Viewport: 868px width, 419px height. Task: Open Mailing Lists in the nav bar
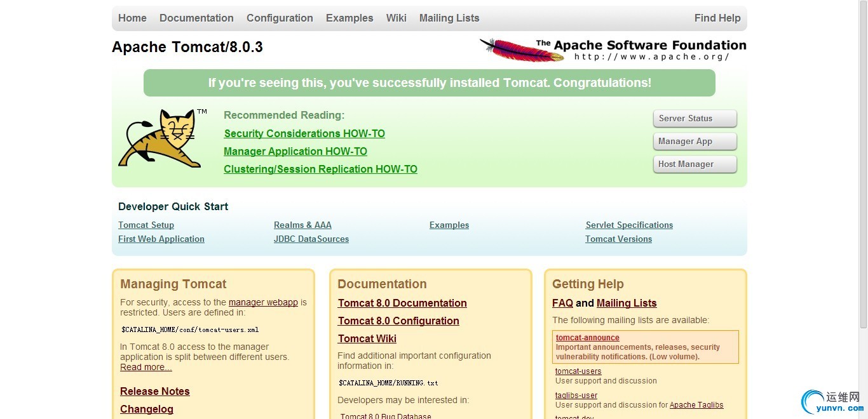pyautogui.click(x=449, y=18)
